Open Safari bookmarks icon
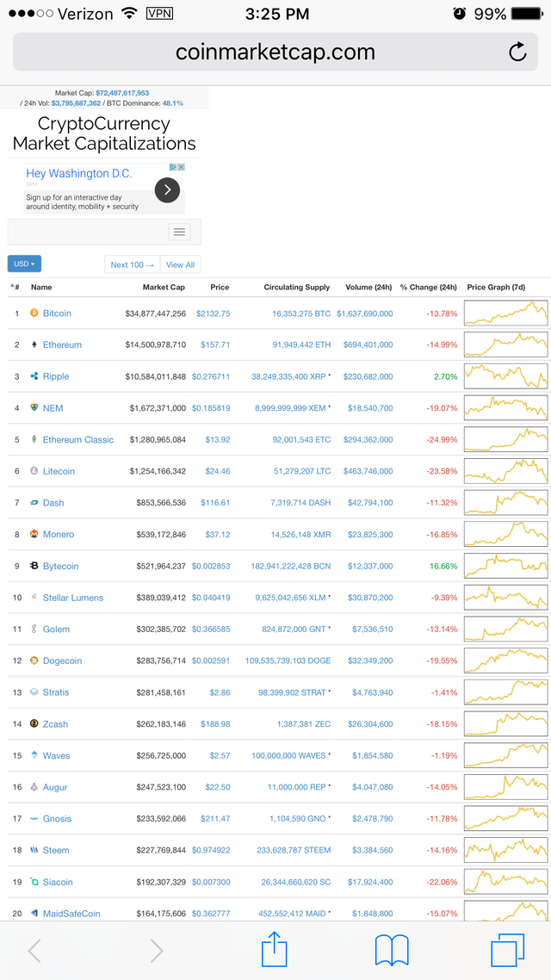 click(x=392, y=951)
